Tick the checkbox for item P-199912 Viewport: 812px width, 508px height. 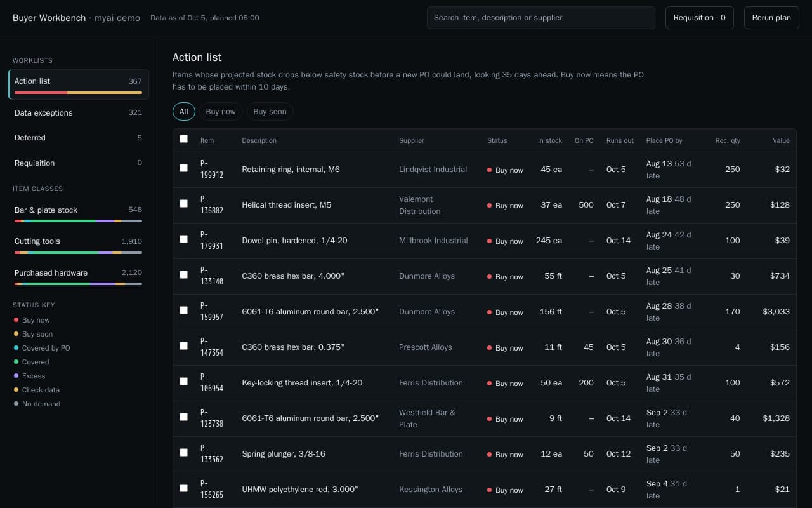[183, 168]
